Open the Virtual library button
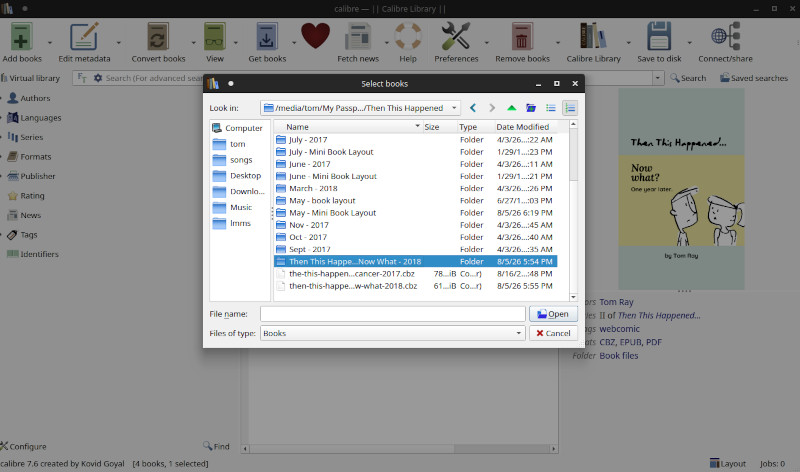This screenshot has height=472, width=800. coord(31,78)
